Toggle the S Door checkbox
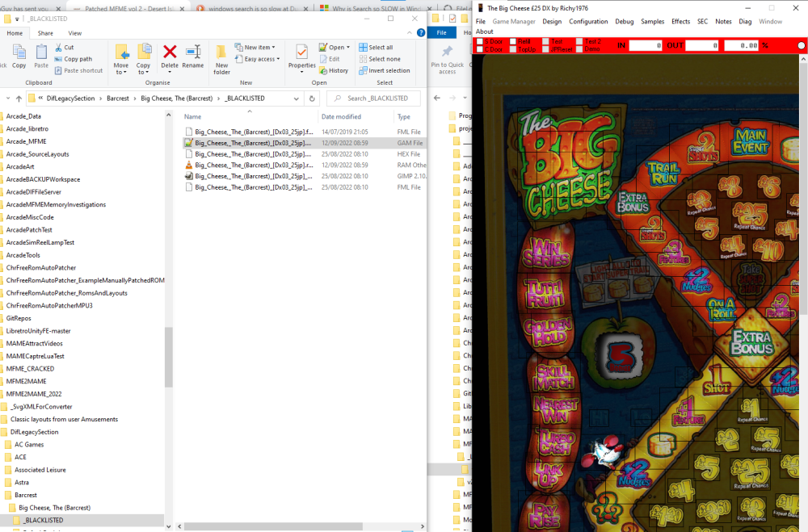The height and width of the screenshot is (532, 808). [480, 42]
